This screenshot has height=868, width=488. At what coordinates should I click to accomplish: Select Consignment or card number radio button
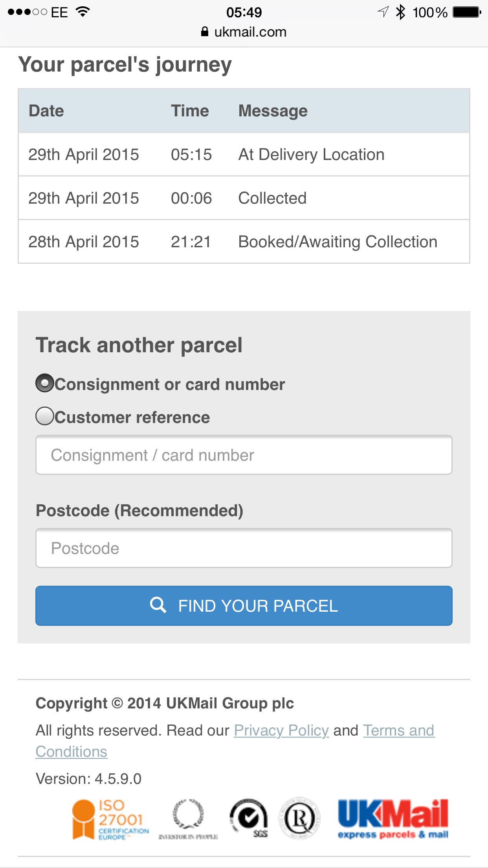tap(45, 383)
